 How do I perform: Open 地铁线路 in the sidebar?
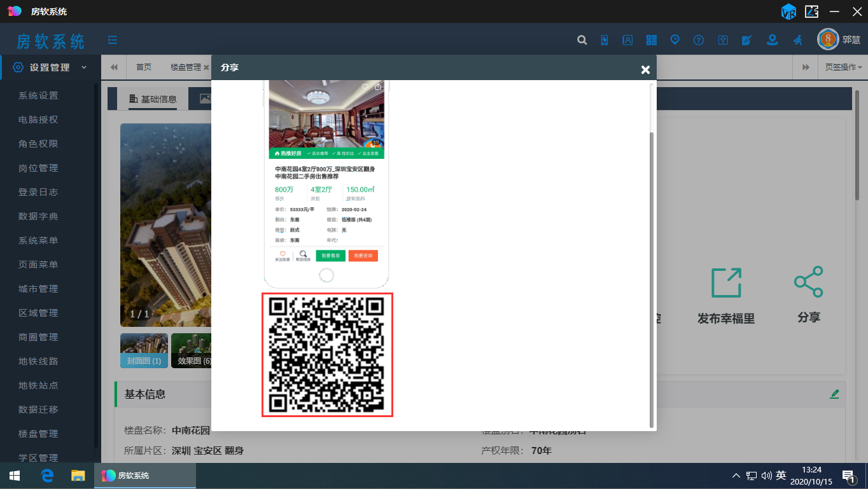(38, 361)
